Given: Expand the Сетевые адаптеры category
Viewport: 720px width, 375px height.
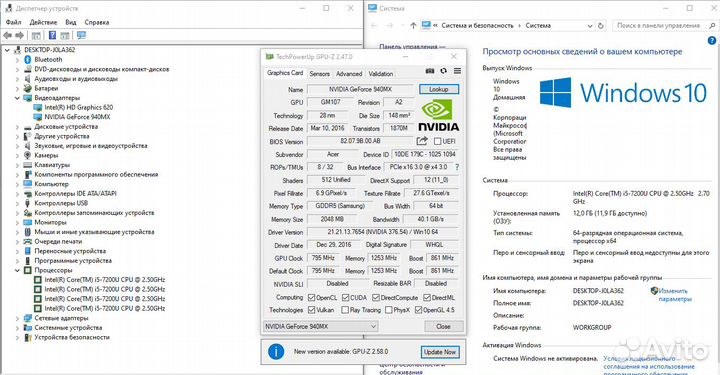Looking at the screenshot, I should point(17,318).
